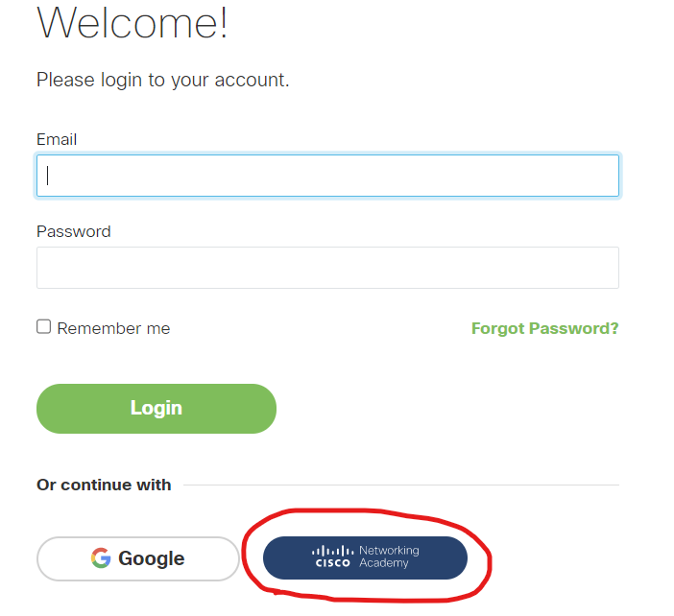
Task: Click the word Google on the button
Action: tap(151, 558)
